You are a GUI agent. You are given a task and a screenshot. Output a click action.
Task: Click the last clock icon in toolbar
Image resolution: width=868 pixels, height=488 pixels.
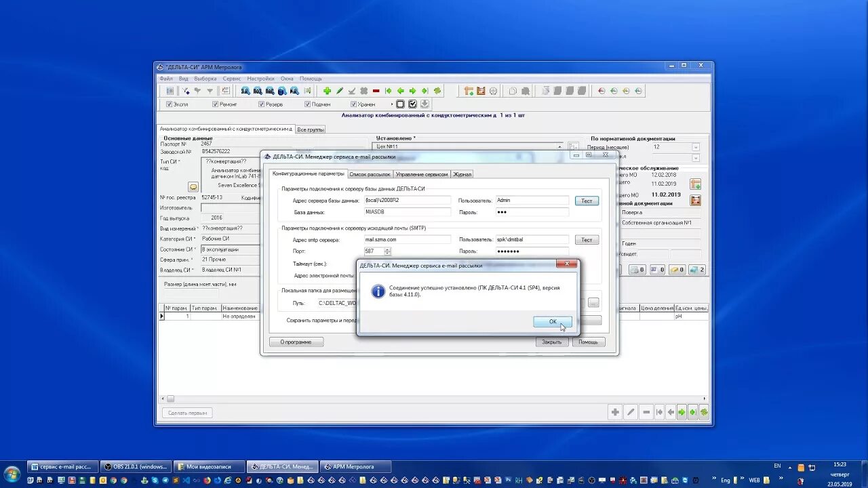point(638,91)
